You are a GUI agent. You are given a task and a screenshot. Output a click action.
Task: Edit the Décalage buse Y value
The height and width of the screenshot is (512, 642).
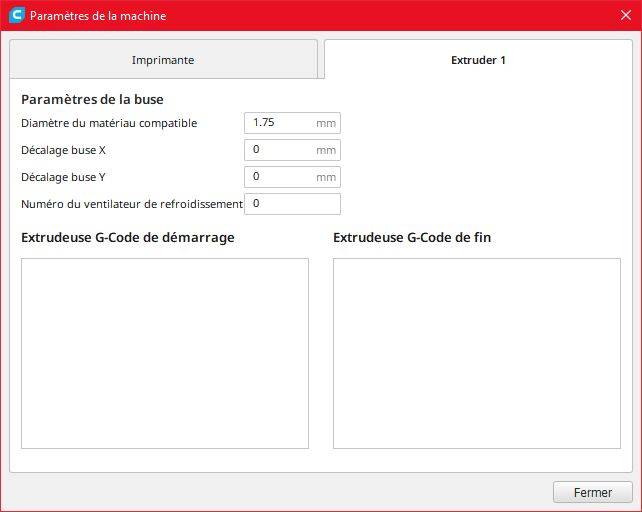click(x=292, y=177)
